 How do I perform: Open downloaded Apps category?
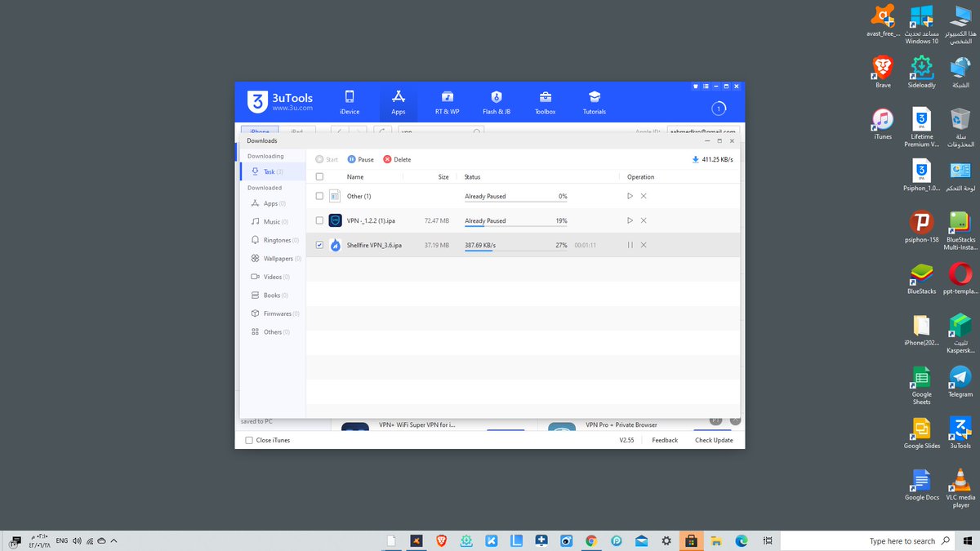point(273,203)
